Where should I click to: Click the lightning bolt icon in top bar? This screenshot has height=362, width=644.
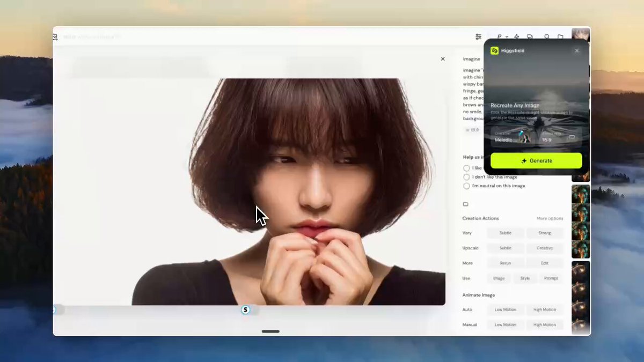click(516, 37)
